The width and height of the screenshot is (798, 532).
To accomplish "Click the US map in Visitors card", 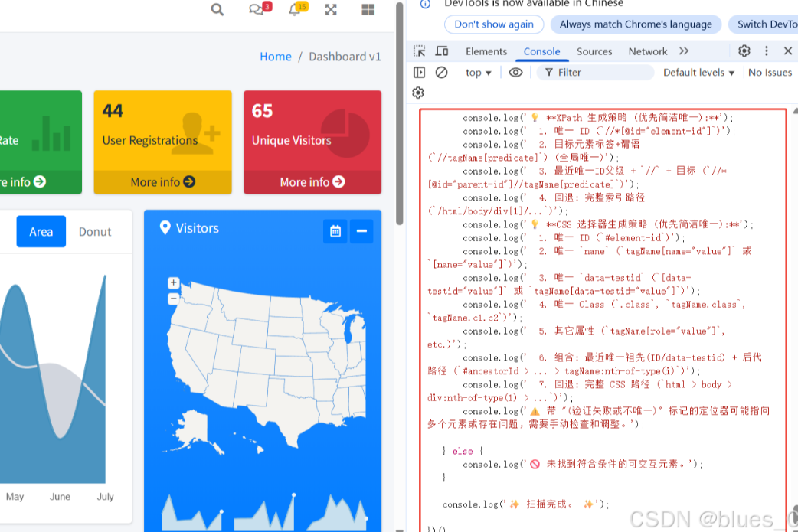I will click(267, 366).
